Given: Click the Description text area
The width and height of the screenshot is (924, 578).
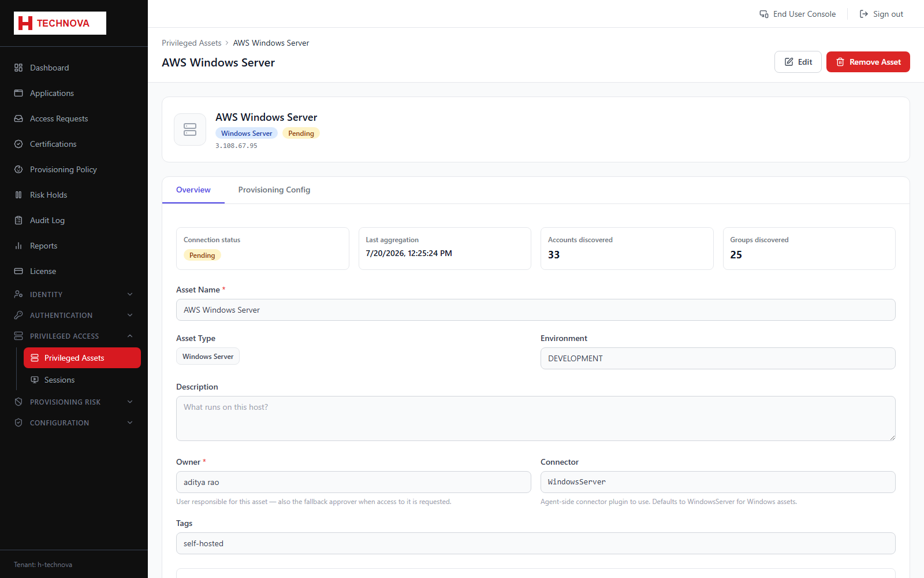Looking at the screenshot, I should click(536, 418).
